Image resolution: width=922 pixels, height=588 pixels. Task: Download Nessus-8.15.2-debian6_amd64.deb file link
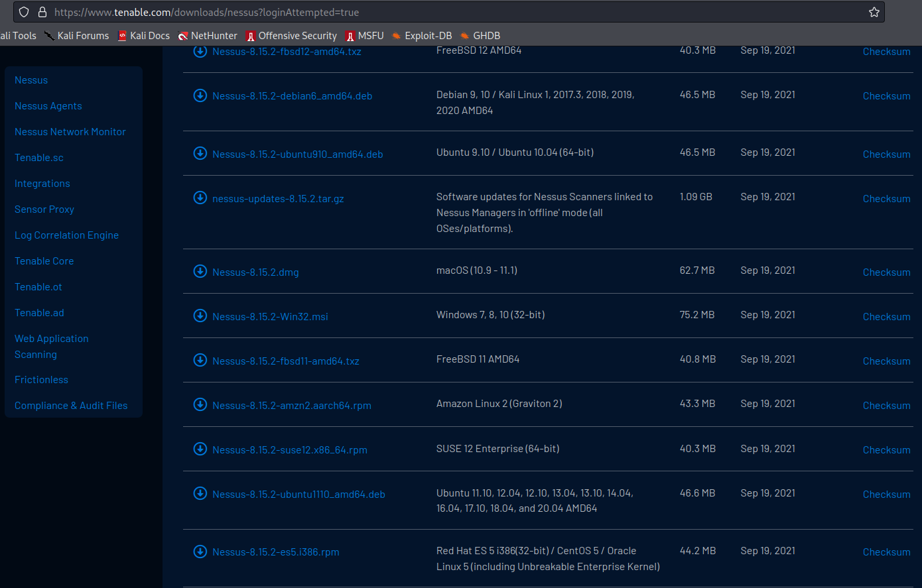pos(293,96)
